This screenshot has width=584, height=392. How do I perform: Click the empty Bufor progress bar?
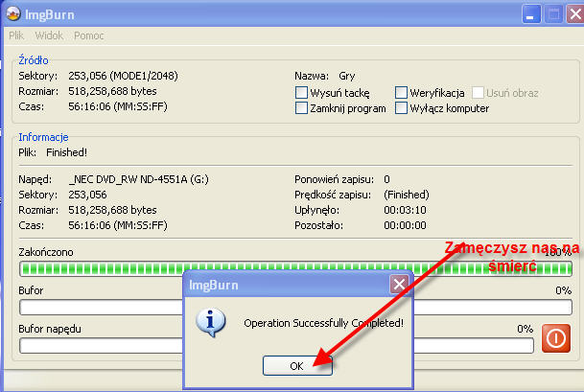tap(295, 308)
